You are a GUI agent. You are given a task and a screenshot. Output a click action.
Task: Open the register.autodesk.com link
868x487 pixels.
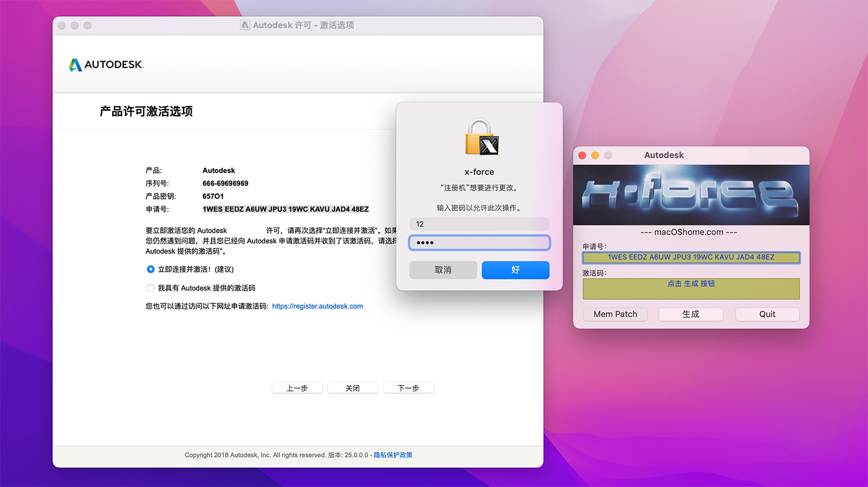coord(318,306)
